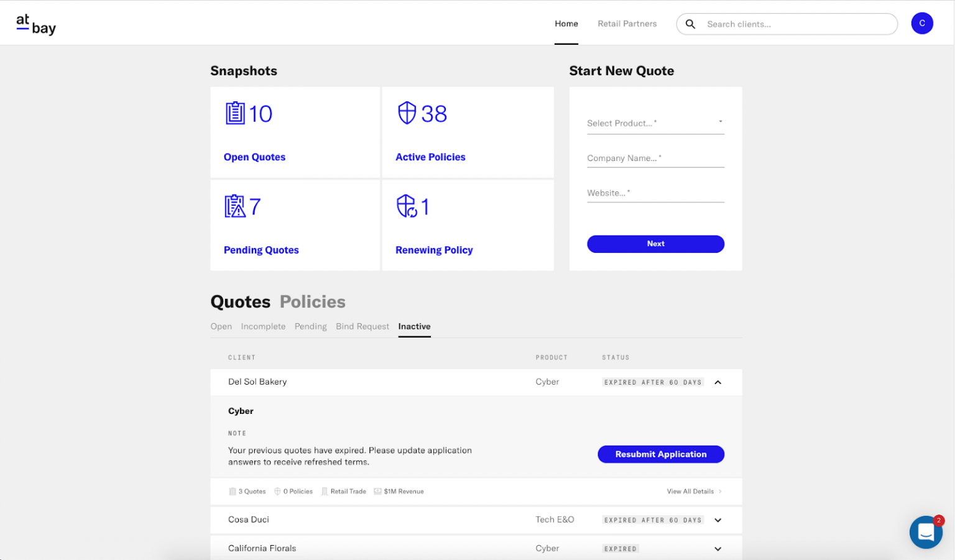Image resolution: width=955 pixels, height=560 pixels.
Task: Click the Pending Quotes warning clipboard icon
Action: coord(235,206)
